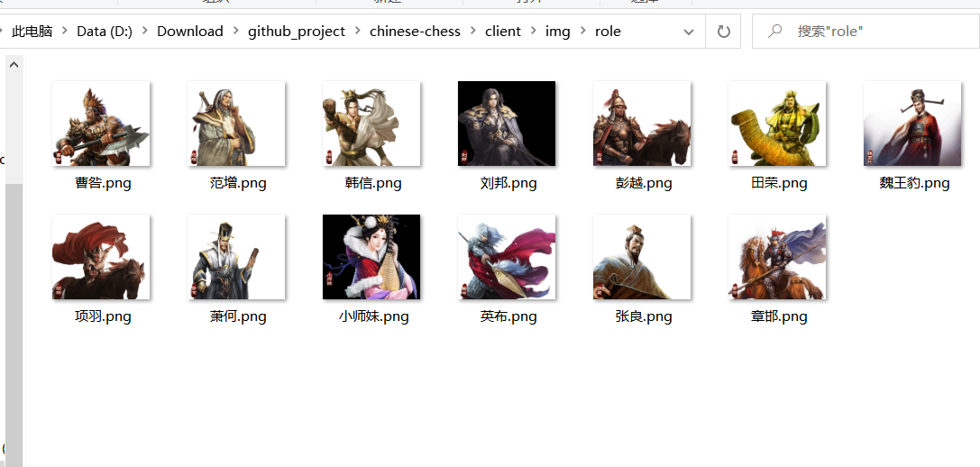Click the role breadcrumb segment
This screenshot has width=980, height=467.
coord(609,32)
